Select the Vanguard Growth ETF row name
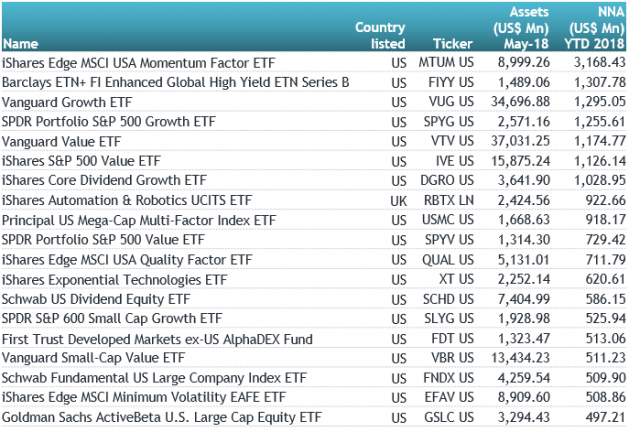This screenshot has height=432, width=629. [x=66, y=102]
